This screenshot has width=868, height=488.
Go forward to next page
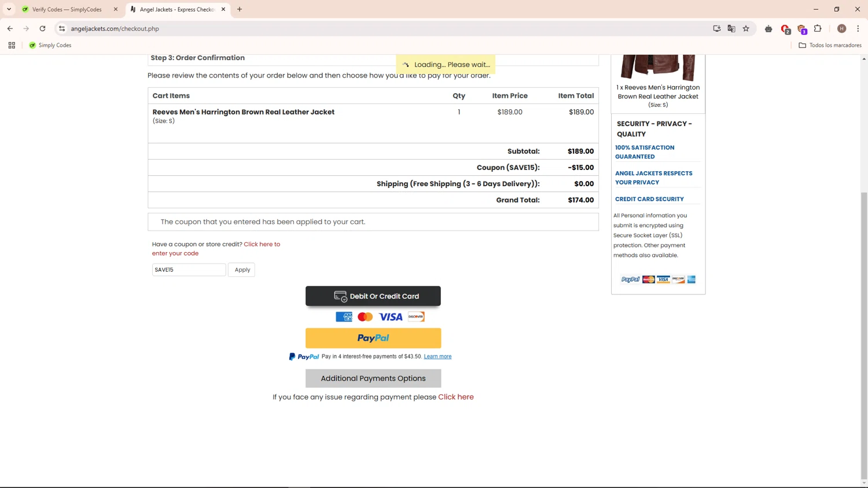pos(26,28)
